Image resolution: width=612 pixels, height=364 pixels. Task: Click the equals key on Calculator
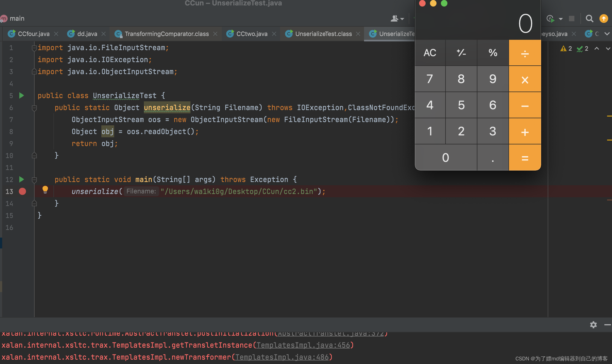click(x=525, y=157)
